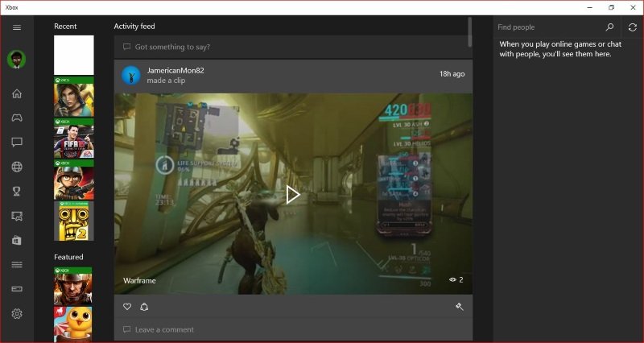Type in the Find people field
Image resolution: width=644 pixels, height=343 pixels.
click(548, 27)
